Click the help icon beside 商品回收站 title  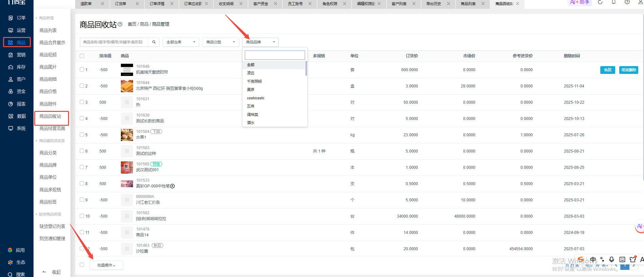(120, 24)
